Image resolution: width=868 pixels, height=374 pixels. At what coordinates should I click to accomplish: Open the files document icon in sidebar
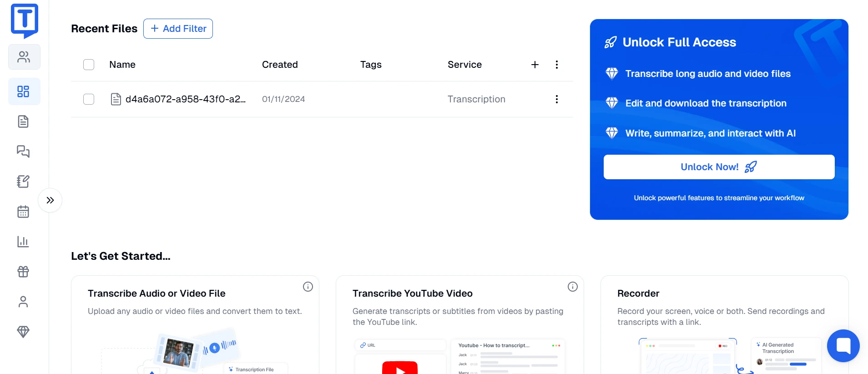click(x=23, y=121)
